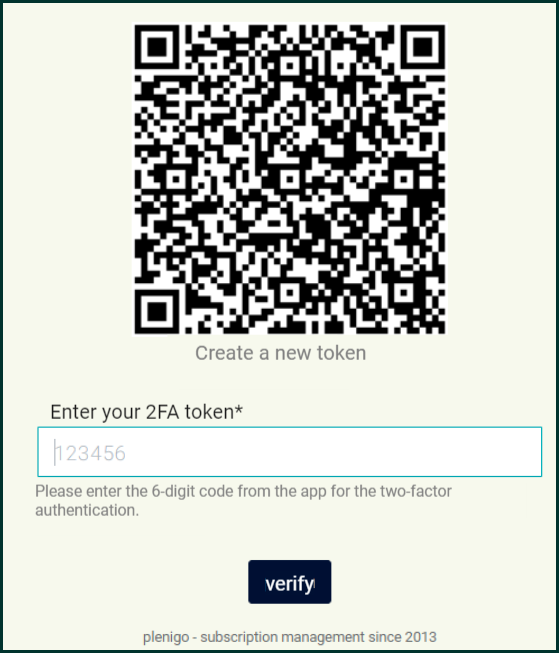Click the Enter your 2FA token label
The image size is (559, 653).
(x=146, y=412)
